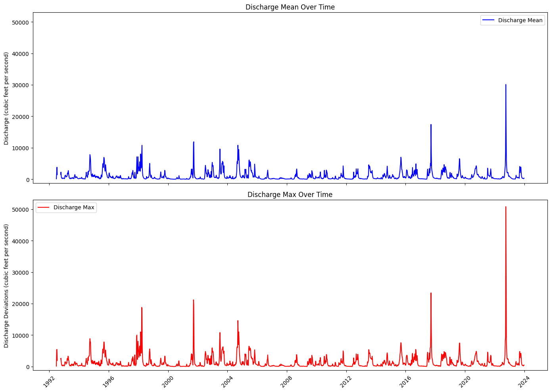
Task: Click the tallest blue spike near 2023
Action: tap(506, 84)
